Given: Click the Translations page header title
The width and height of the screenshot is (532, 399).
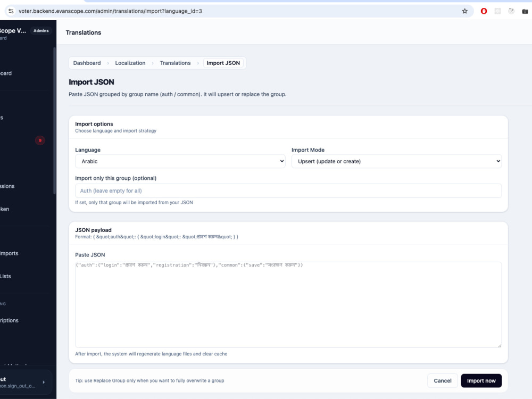Looking at the screenshot, I should (84, 32).
